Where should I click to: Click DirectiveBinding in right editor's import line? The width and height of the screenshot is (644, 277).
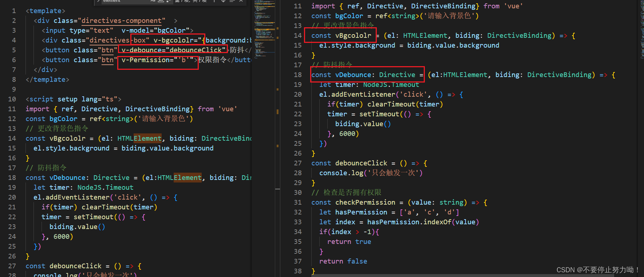[x=443, y=6]
